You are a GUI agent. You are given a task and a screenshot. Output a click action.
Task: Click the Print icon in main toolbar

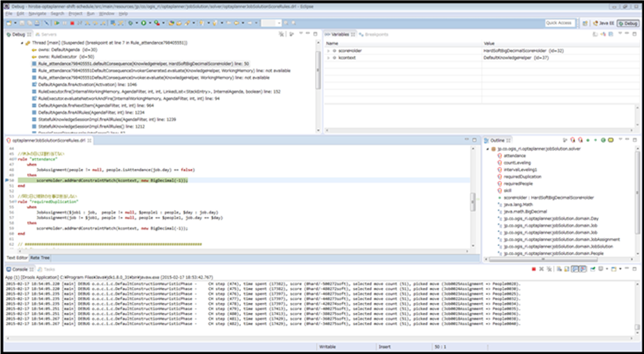37,23
